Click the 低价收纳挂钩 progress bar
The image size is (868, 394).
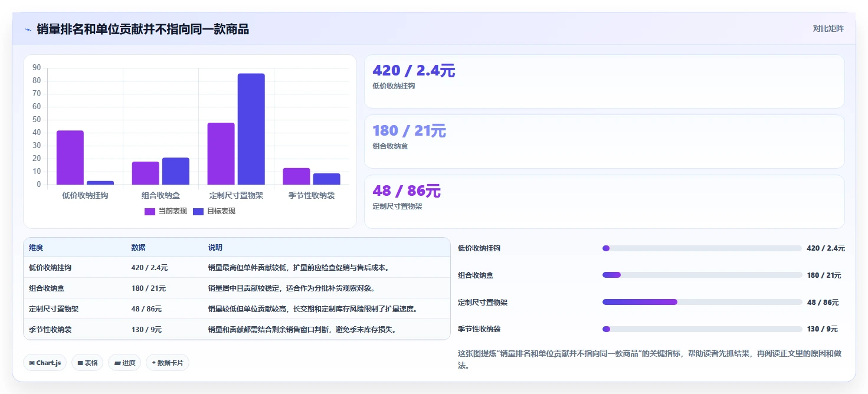coord(702,248)
